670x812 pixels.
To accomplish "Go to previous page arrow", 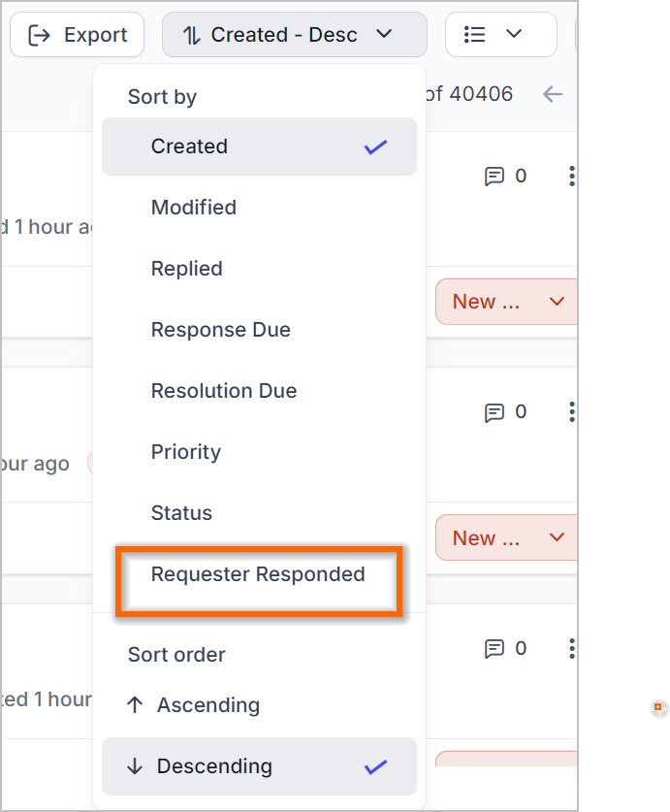I will click(553, 94).
